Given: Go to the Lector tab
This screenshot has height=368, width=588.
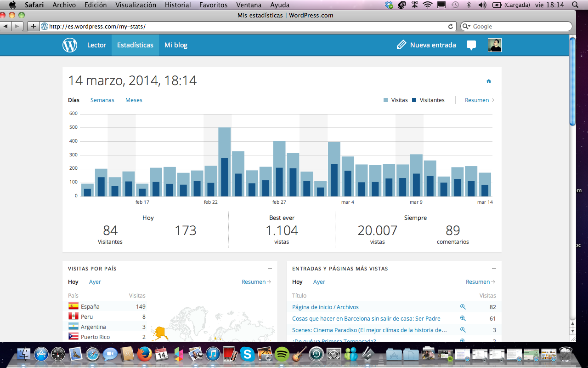Looking at the screenshot, I should coord(96,45).
